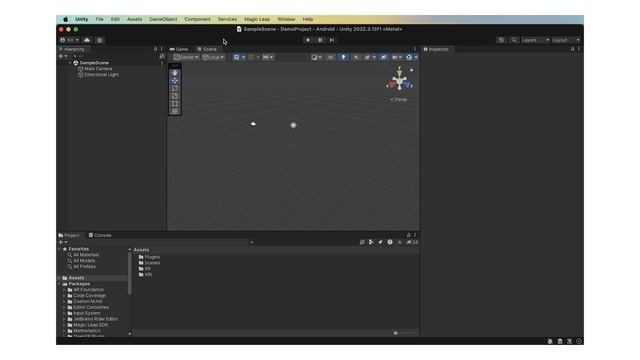Toggle scene lighting bulb
This screenshot has height=360, width=640.
coord(343,57)
